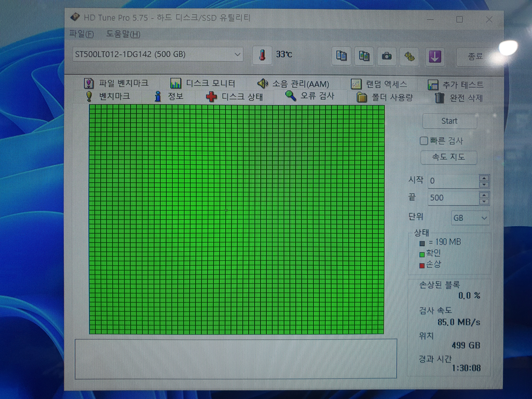532x399 pixels.
Task: Decrease the 시작 value with down arrow
Action: [x=484, y=185]
